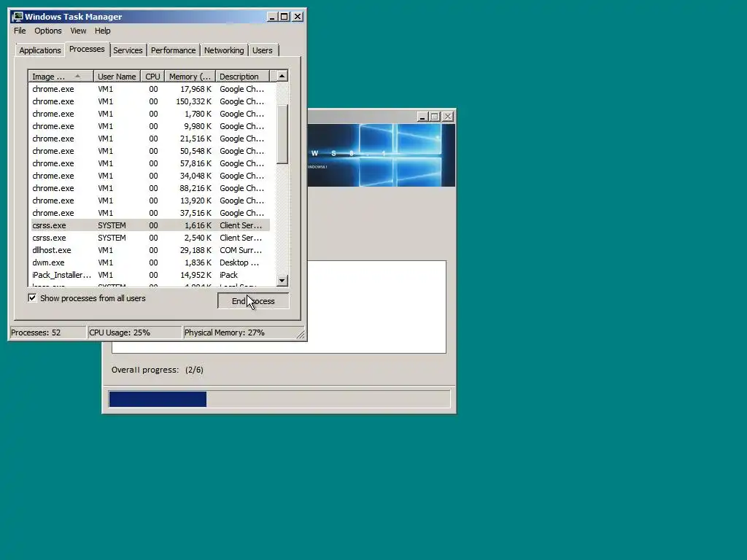Open the Help menu

[102, 31]
